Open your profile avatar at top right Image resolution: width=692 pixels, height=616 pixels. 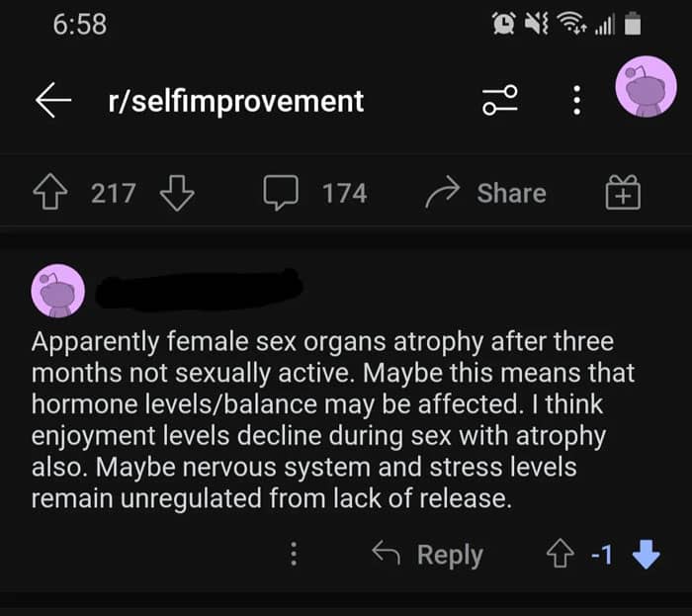point(646,87)
